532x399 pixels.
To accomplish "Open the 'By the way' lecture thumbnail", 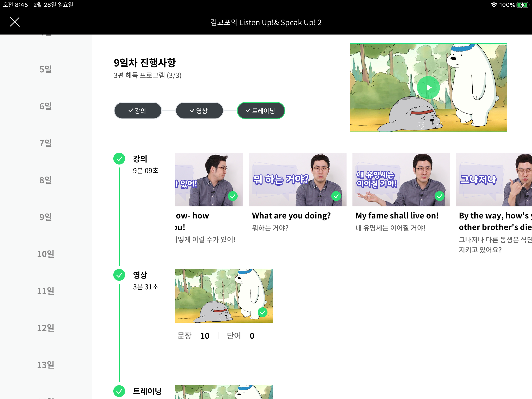I will click(x=494, y=180).
